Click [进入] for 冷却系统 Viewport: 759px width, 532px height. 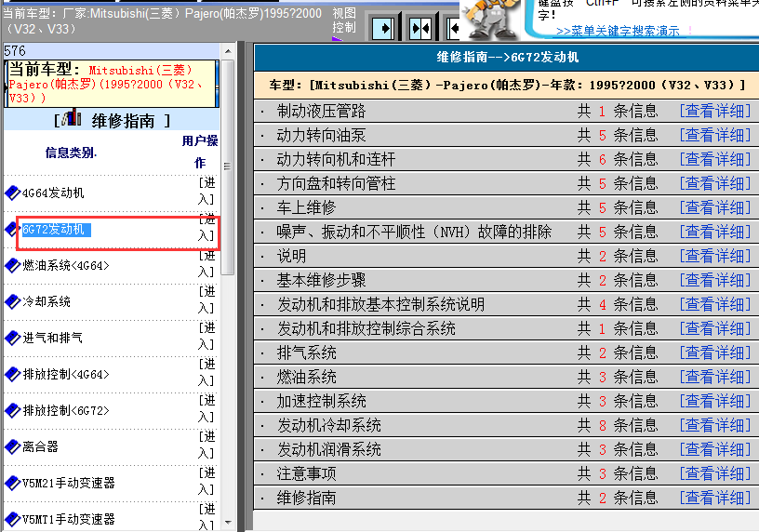pyautogui.click(x=206, y=299)
